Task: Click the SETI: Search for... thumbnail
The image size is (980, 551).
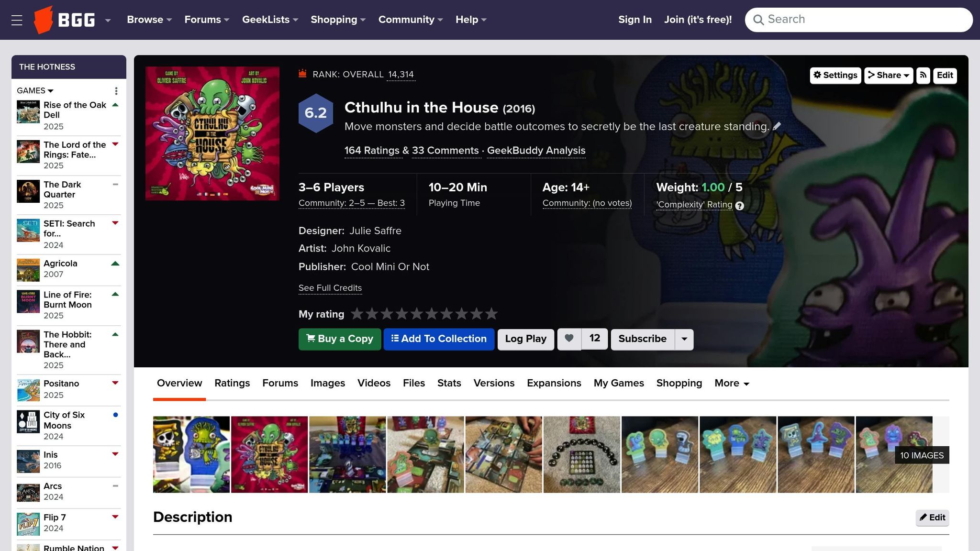Action: coord(28,231)
